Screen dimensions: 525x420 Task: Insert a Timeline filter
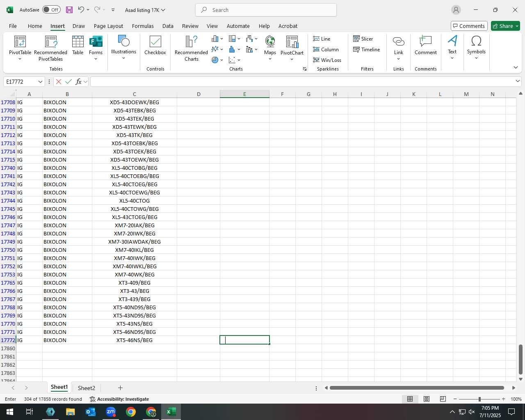point(366,49)
